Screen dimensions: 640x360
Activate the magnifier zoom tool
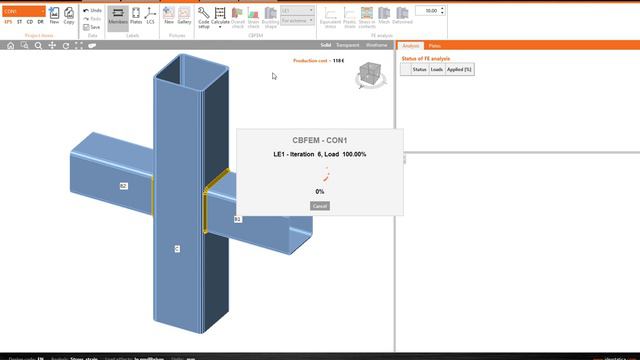[38, 45]
